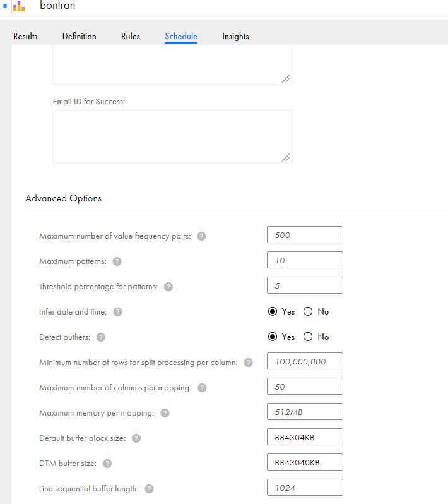Click help icon for Maximum columns per mapping
Screen dimensions: 448x504
tap(202, 388)
